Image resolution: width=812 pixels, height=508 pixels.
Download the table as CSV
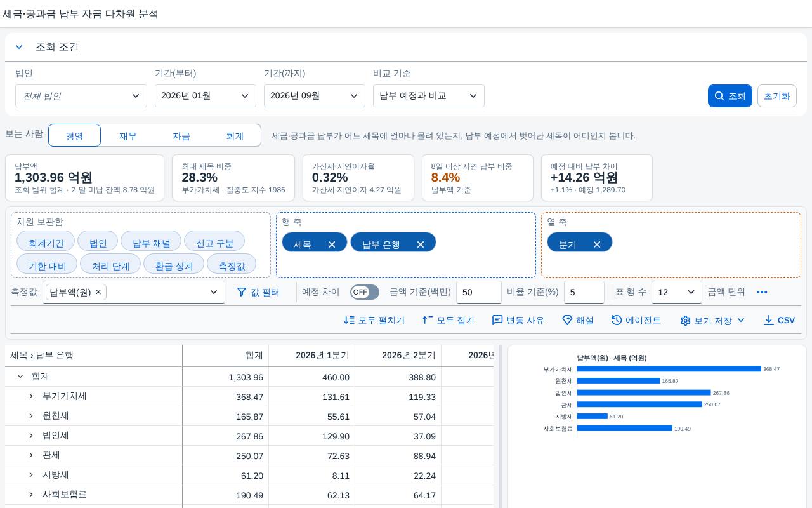tap(779, 321)
